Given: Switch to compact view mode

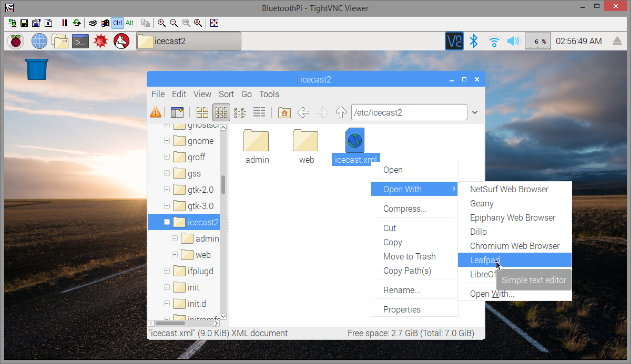Looking at the screenshot, I should click(x=240, y=112).
